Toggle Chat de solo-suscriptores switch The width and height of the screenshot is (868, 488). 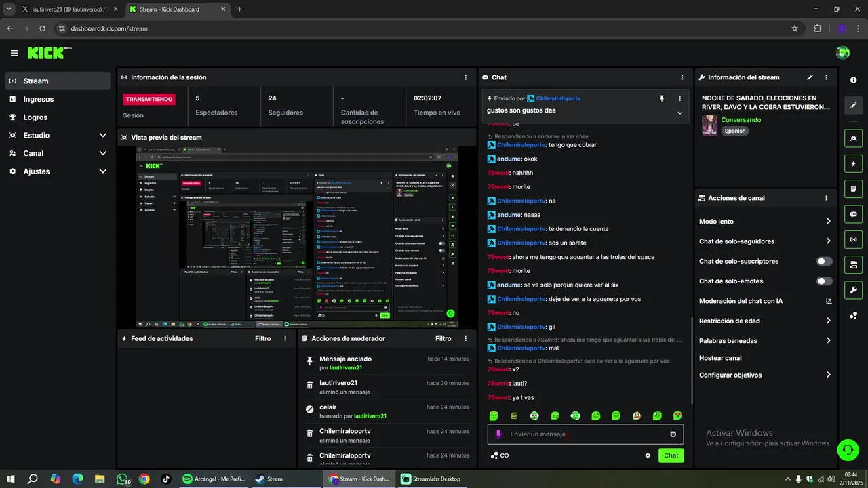pyautogui.click(x=825, y=261)
